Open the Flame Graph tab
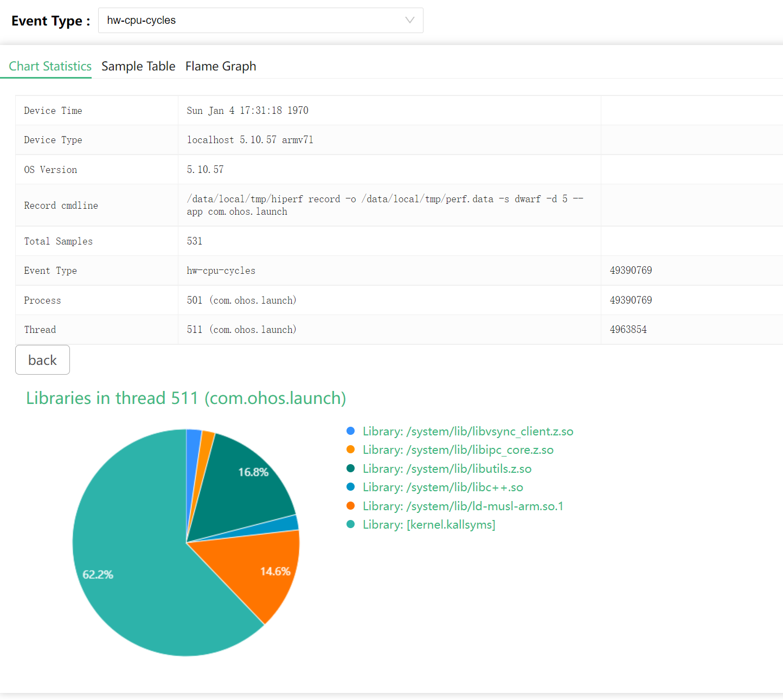783x700 pixels. coord(221,66)
